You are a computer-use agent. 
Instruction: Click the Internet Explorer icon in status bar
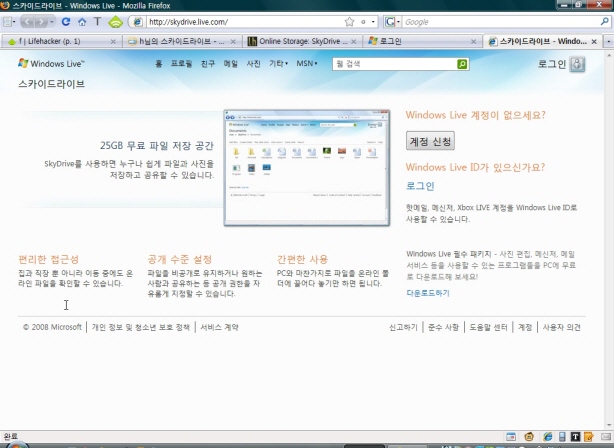(x=548, y=436)
